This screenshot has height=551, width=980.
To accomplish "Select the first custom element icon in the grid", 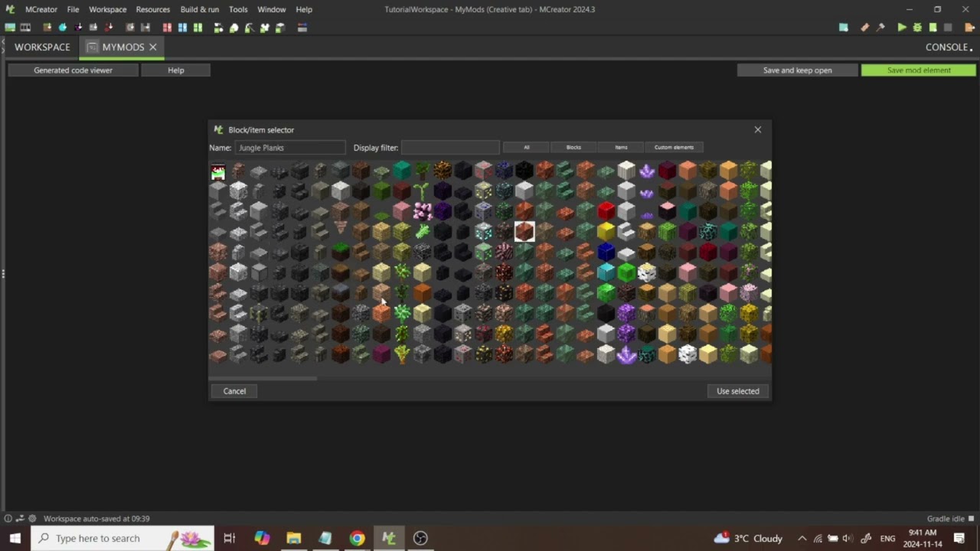I will [x=218, y=171].
